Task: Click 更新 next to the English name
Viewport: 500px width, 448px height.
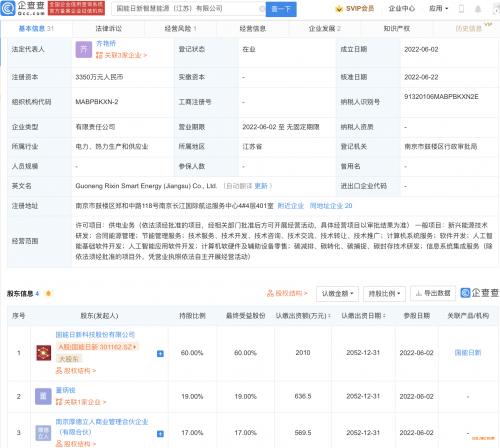Action: pyautogui.click(x=261, y=186)
